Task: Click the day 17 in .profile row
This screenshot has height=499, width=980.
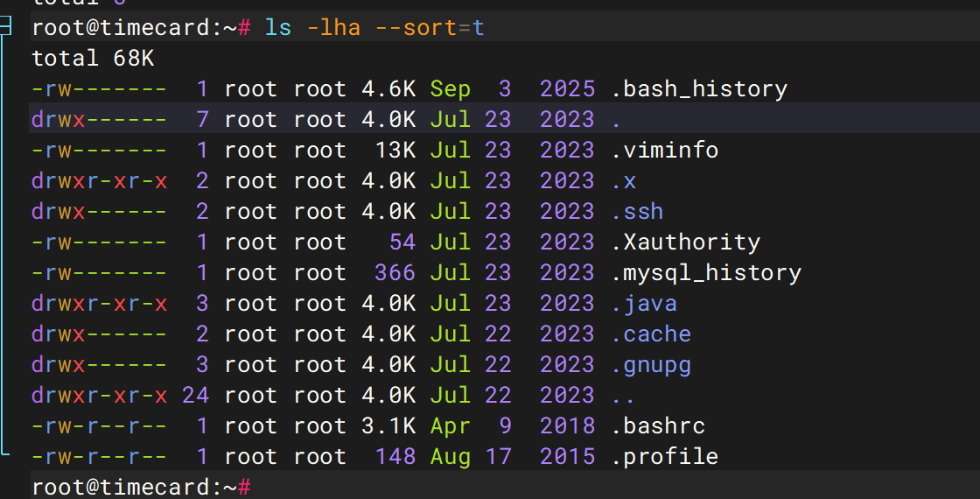Action: (498, 456)
